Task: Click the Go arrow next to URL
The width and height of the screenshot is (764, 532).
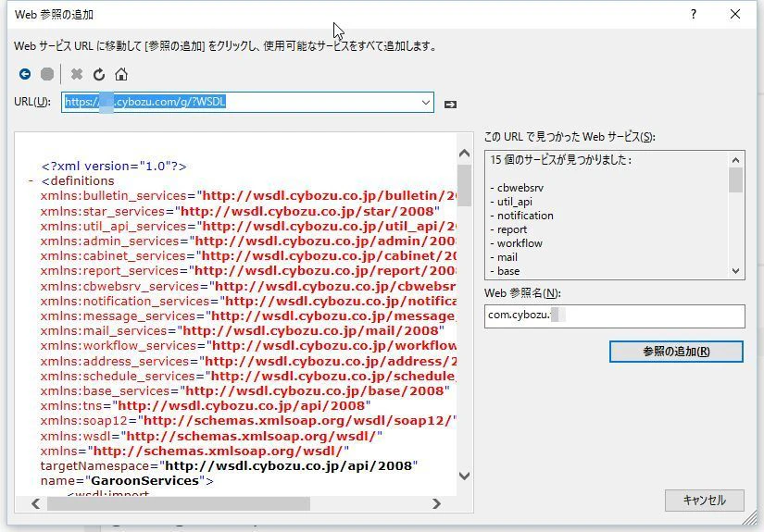Action: tap(450, 105)
